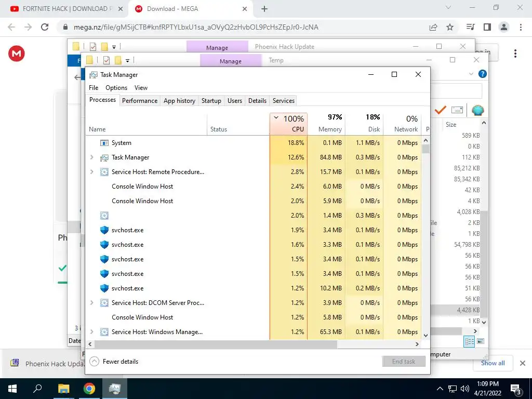Open the MEGA page three-dot menu
Screen dimensions: 532x399
pos(515,54)
